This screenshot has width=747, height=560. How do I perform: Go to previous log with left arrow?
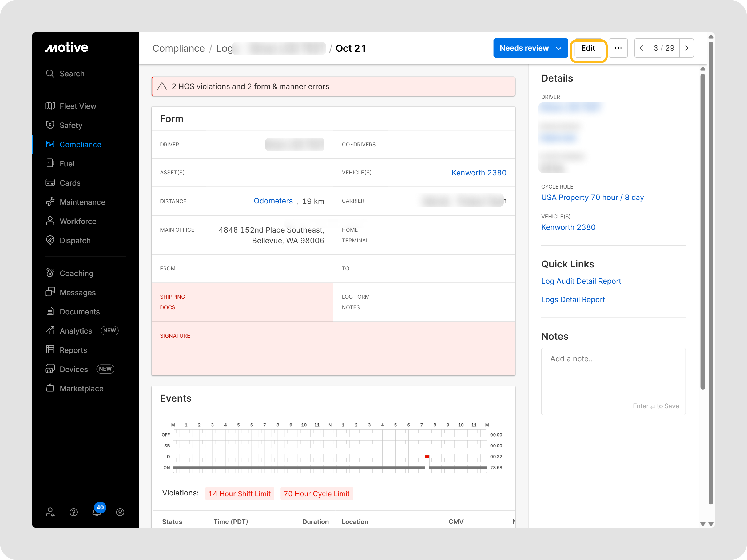642,48
